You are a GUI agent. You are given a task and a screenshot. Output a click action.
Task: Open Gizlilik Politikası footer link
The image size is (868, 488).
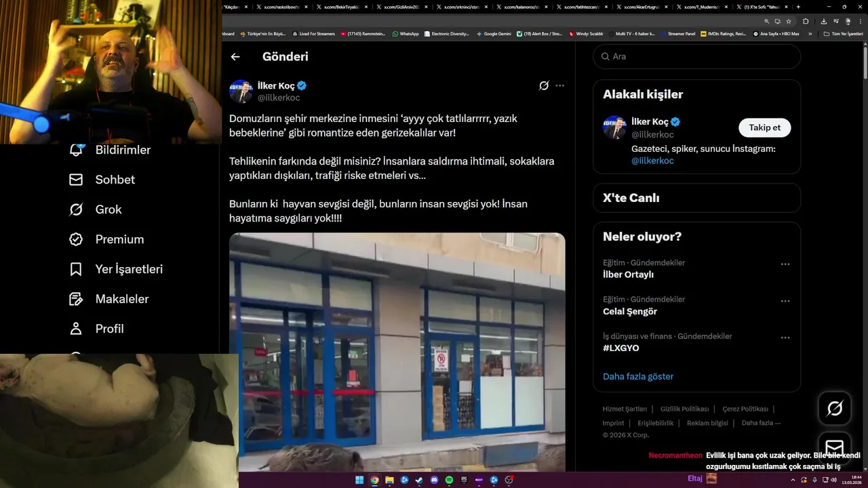click(x=684, y=409)
